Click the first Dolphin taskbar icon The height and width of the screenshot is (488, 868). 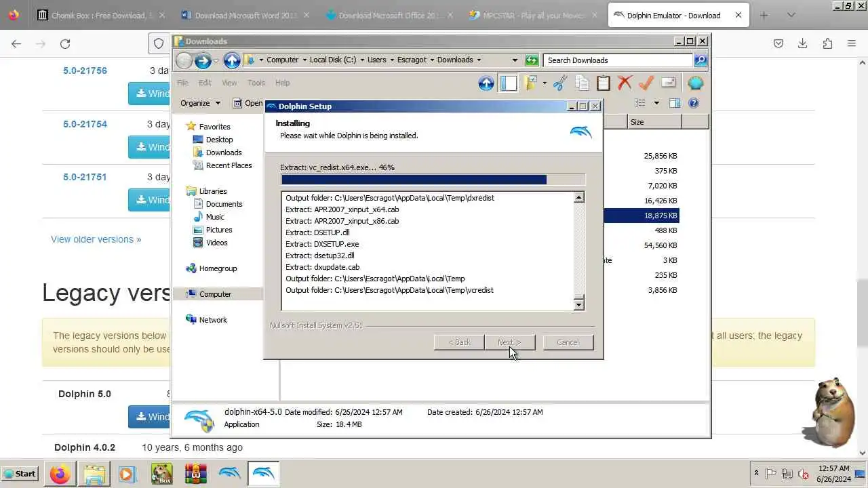point(229,474)
